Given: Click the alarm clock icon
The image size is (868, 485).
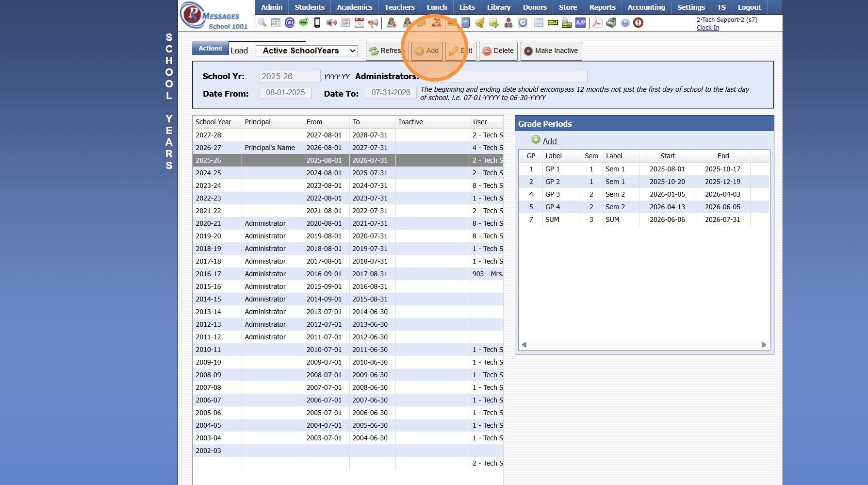Looking at the screenshot, I should click(523, 23).
